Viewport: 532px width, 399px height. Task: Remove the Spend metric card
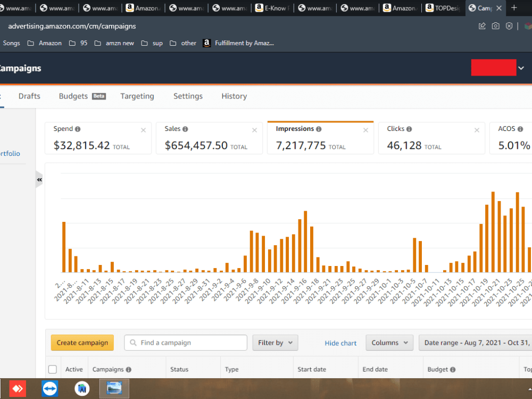[143, 130]
